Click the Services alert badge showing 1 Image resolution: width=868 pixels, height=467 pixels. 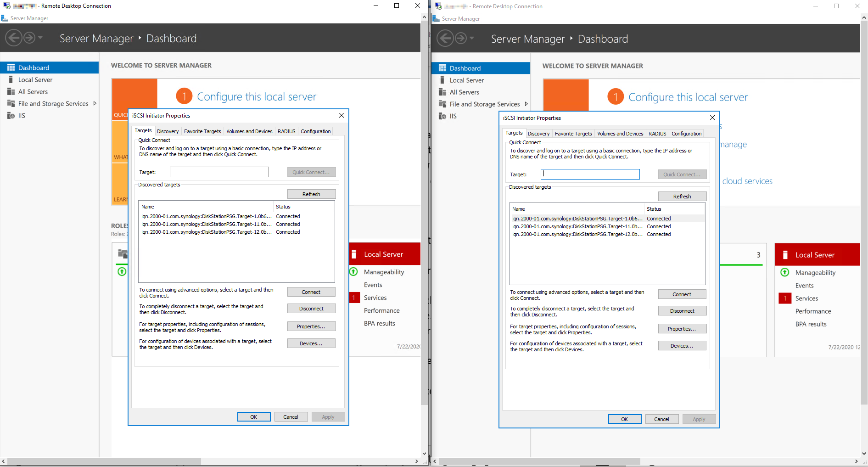pyautogui.click(x=354, y=298)
